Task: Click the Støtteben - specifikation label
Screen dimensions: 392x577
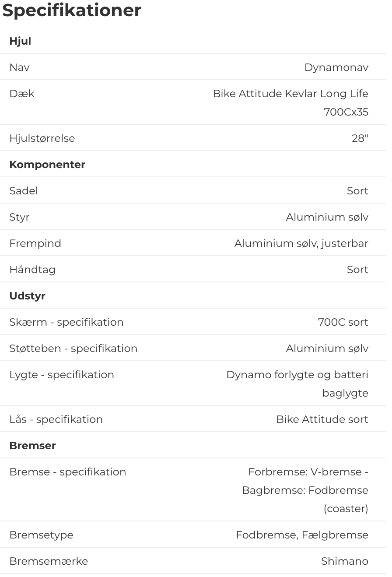Action: click(73, 348)
